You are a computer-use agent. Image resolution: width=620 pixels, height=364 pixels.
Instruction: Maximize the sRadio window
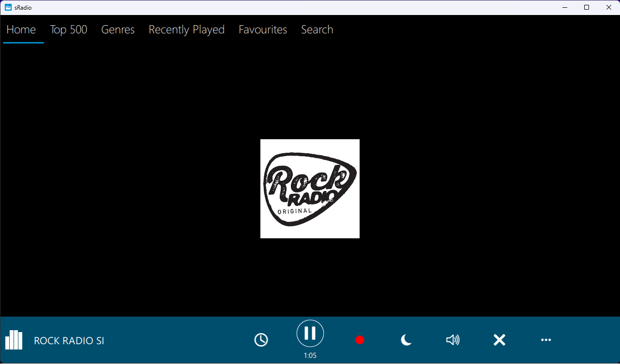pyautogui.click(x=587, y=7)
